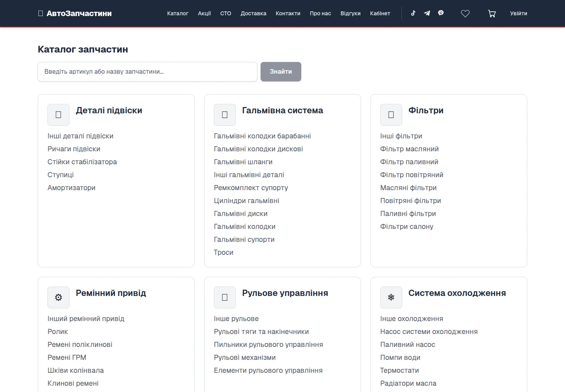565x392 pixels.
Task: Open the Амортизатори subcategory
Action: point(71,188)
